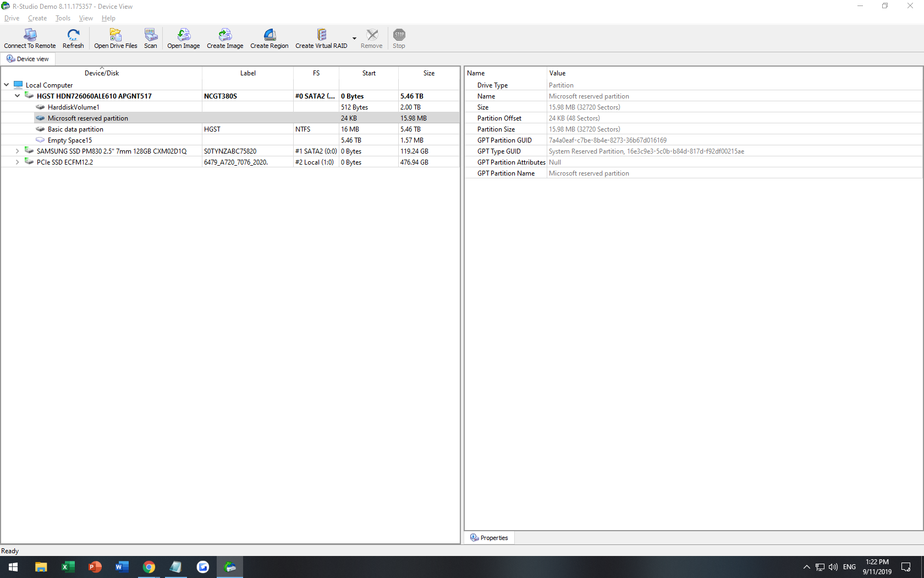Click the Size column header
The image size is (924, 578).
[429, 73]
